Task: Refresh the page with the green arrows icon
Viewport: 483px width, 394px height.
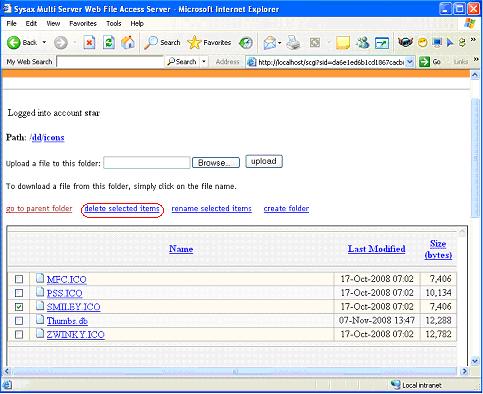Action: pos(109,43)
